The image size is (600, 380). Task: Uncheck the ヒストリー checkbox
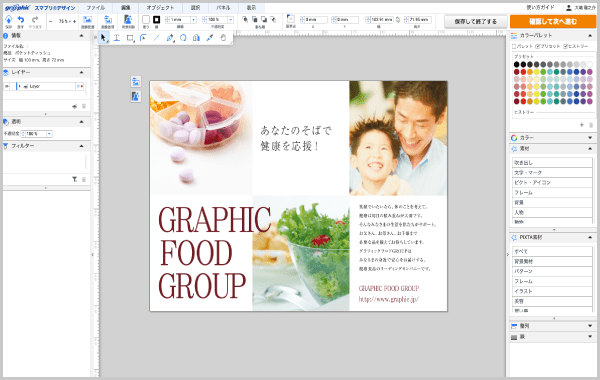click(565, 46)
